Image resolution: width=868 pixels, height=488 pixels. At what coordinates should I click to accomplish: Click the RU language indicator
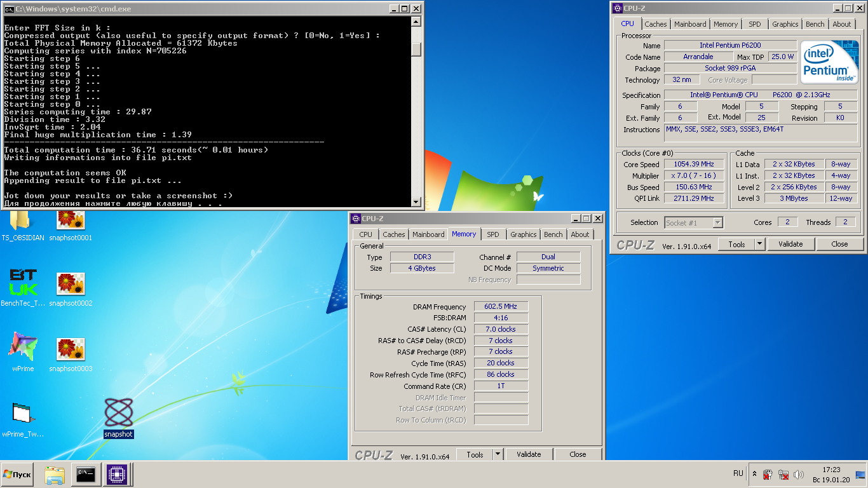738,473
